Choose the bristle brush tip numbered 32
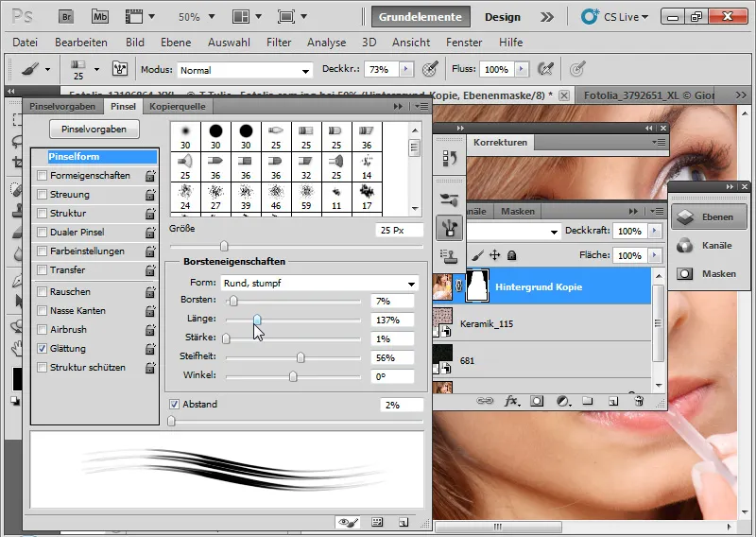The height and width of the screenshot is (537, 756). click(x=306, y=167)
